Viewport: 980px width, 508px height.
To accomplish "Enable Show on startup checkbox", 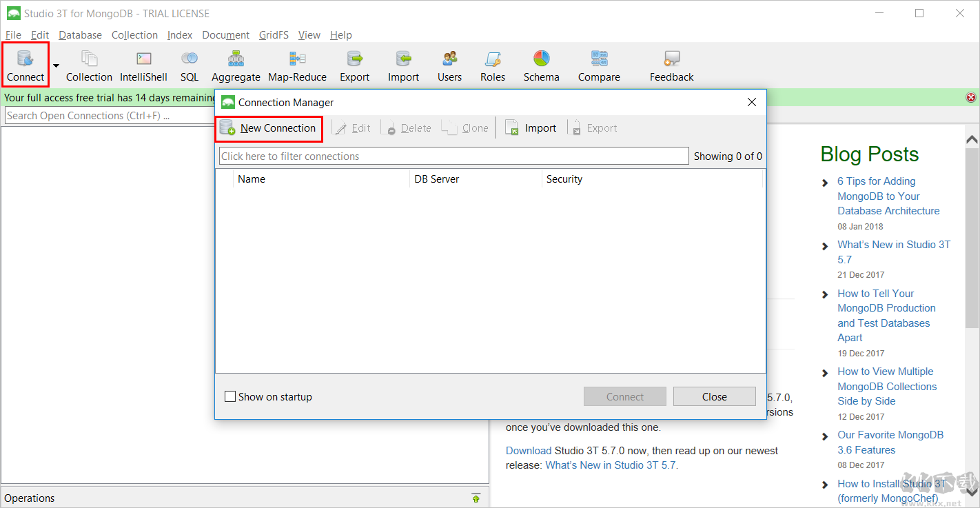I will [x=230, y=397].
